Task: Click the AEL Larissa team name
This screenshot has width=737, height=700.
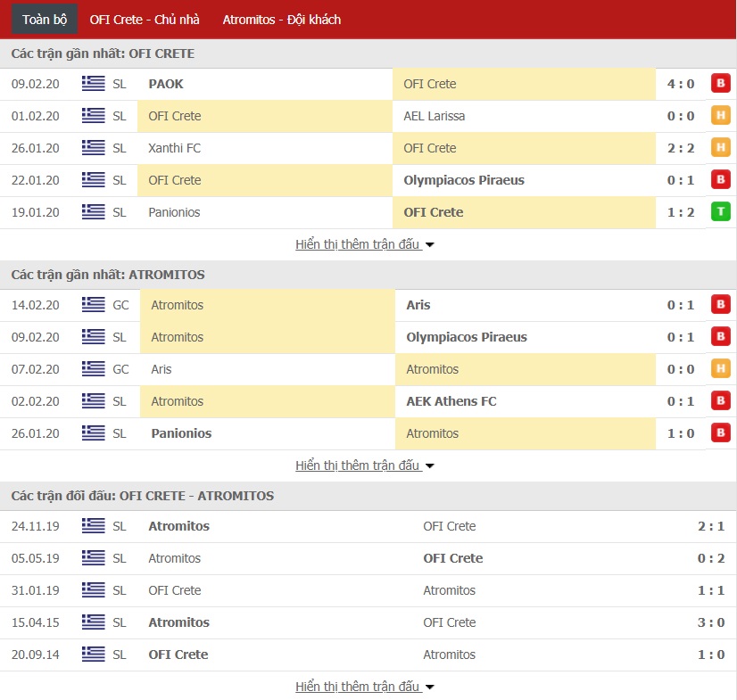Action: tap(435, 116)
